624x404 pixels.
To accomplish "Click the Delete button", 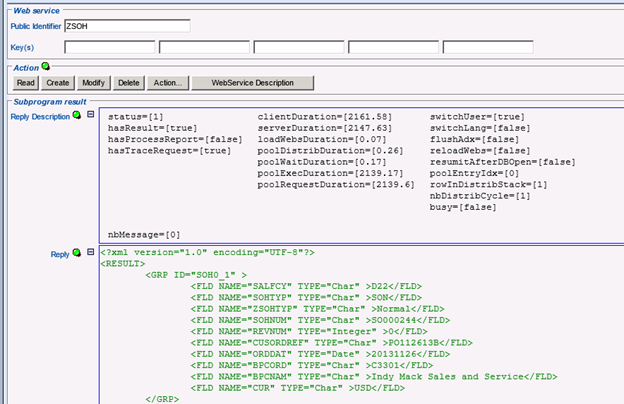I will pyautogui.click(x=128, y=82).
